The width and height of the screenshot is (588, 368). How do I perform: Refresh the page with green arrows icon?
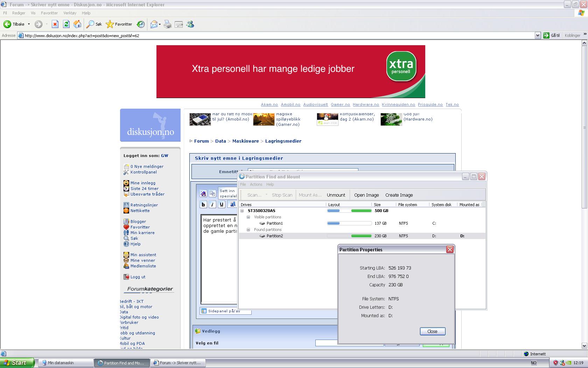(66, 24)
